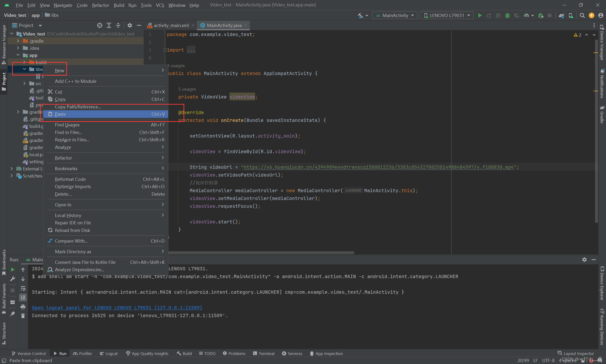Click the green Run app button
606x364 pixels.
pyautogui.click(x=480, y=15)
